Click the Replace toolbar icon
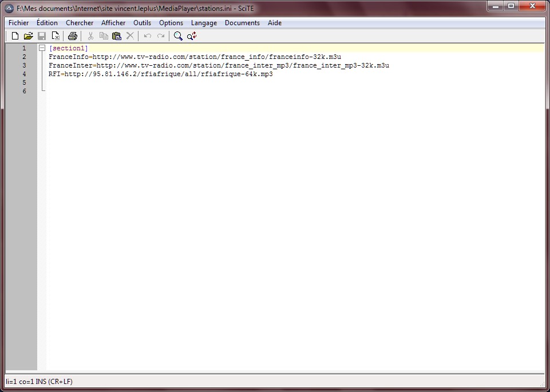 point(192,35)
